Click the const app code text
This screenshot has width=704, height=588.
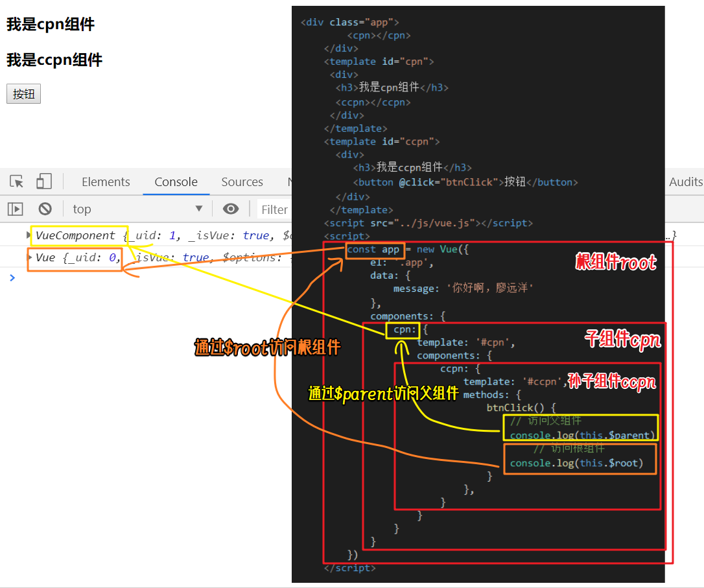pos(373,250)
